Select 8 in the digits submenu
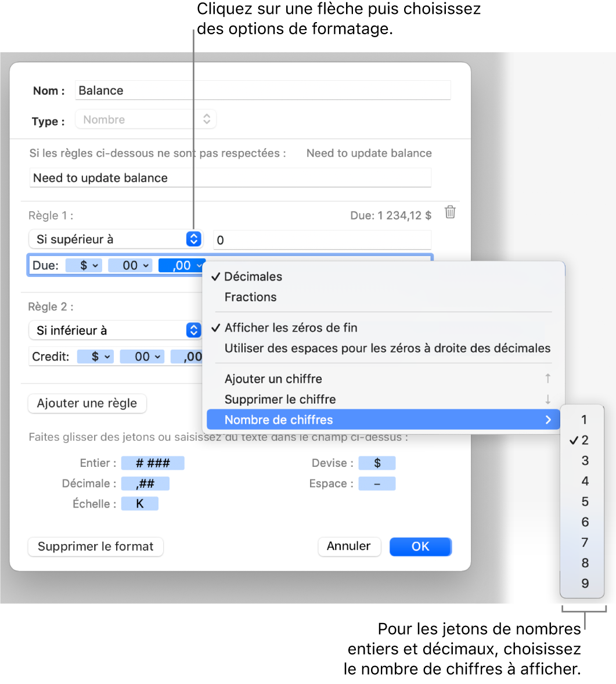Image resolution: width=616 pixels, height=684 pixels. [x=582, y=563]
